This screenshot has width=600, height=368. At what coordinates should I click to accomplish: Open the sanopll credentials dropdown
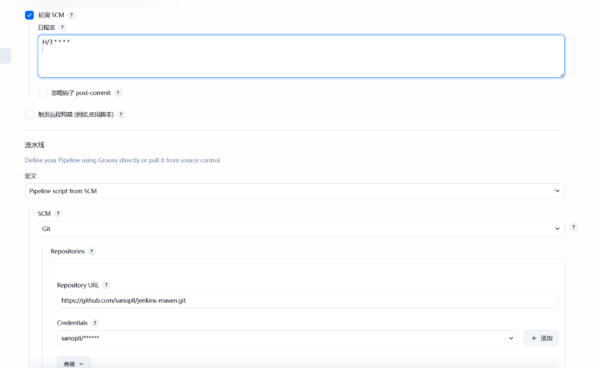point(287,338)
